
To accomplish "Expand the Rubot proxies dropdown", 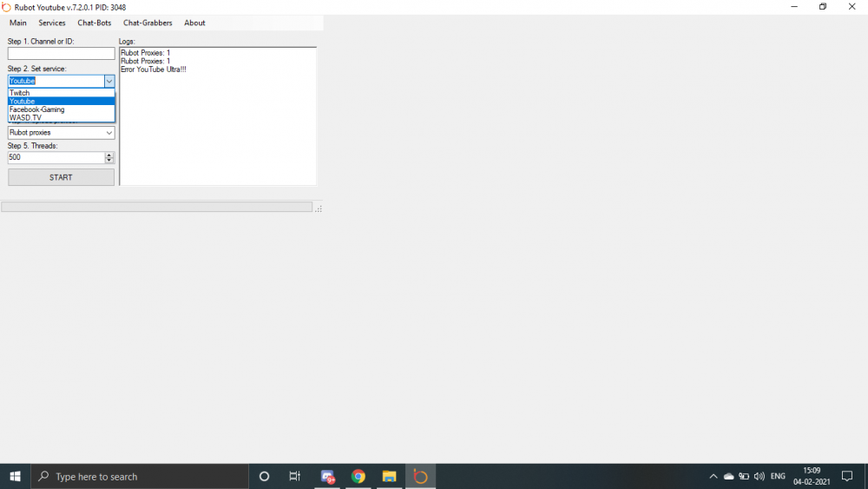I will click(108, 133).
